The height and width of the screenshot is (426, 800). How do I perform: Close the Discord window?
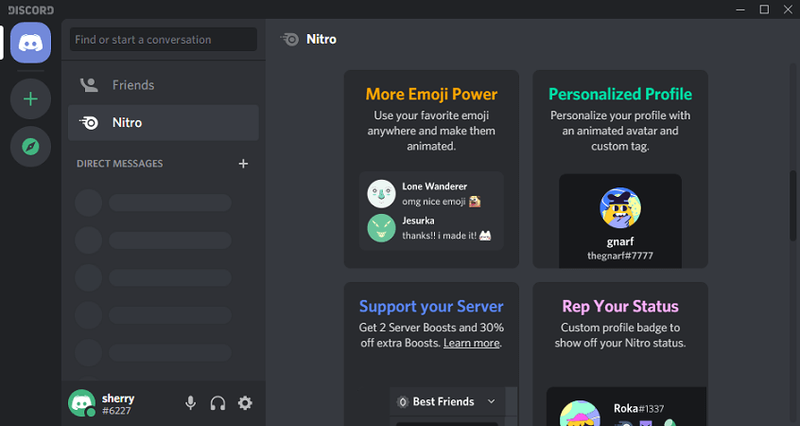pyautogui.click(x=788, y=9)
